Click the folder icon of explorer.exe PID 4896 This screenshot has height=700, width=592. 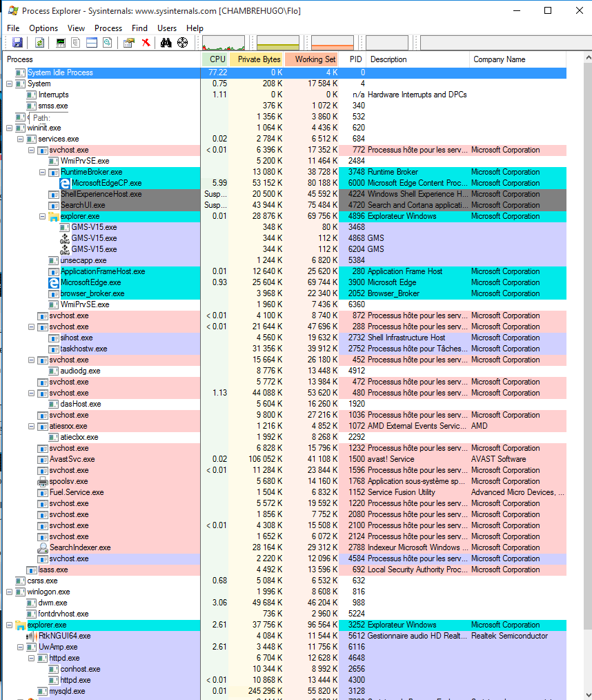point(54,217)
